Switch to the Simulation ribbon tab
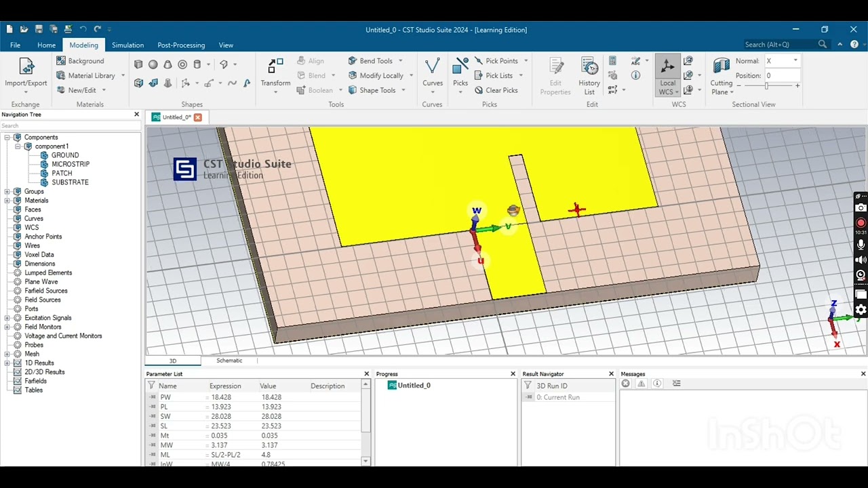Screen dimensions: 868x488 [x=127, y=45]
